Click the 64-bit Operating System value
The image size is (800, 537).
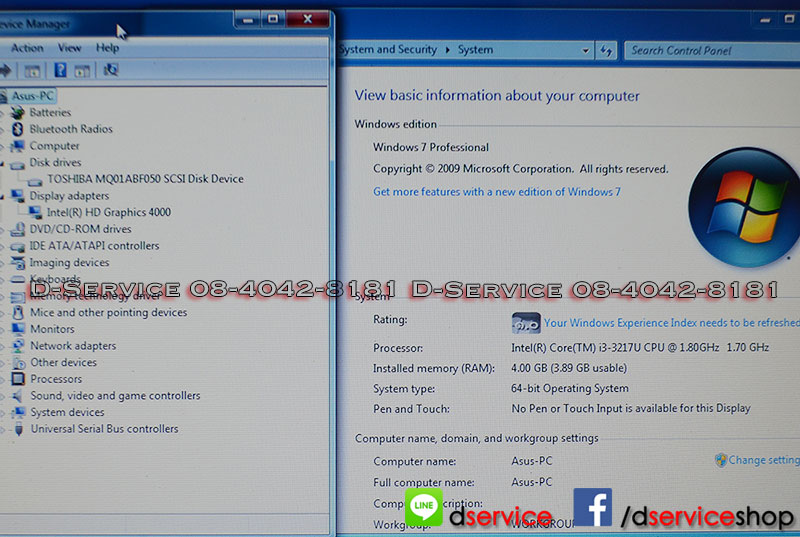[569, 389]
